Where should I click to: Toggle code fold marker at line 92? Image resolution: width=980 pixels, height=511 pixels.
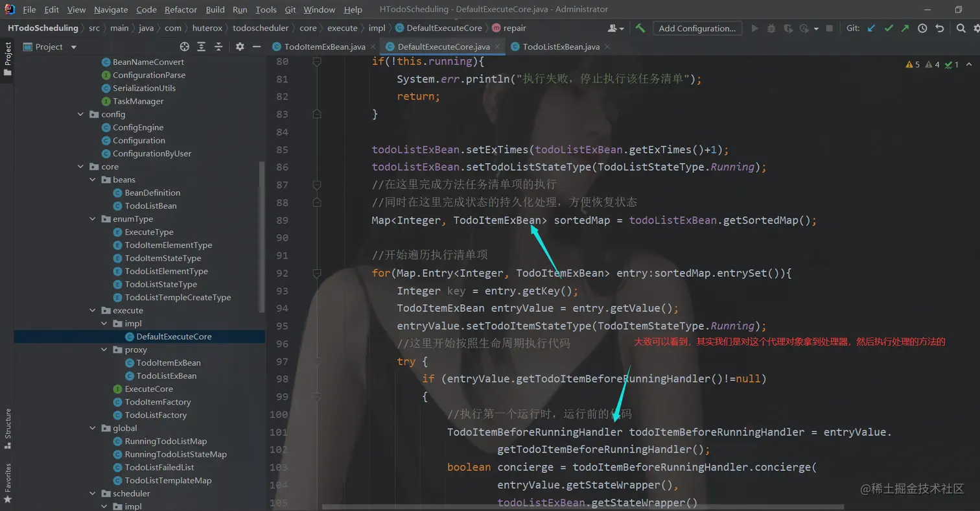point(317,273)
